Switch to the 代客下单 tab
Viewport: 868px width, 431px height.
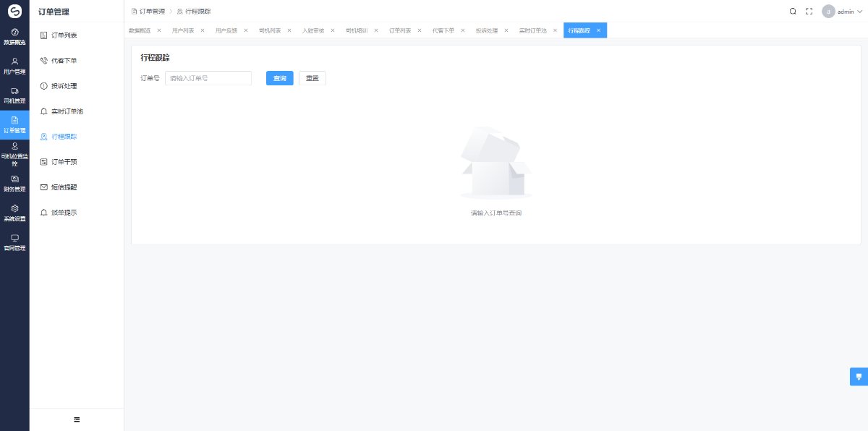point(443,30)
